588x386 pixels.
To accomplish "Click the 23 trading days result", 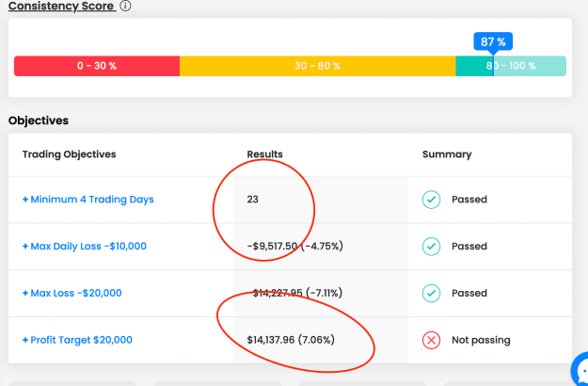I will (x=253, y=200).
